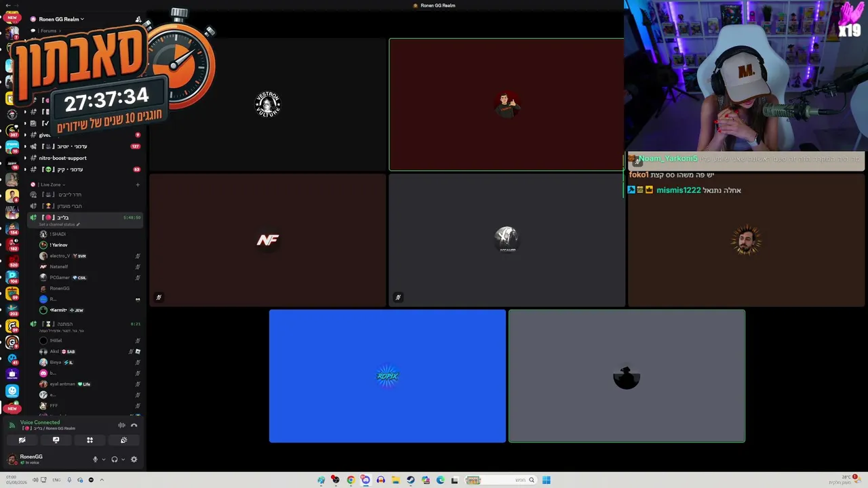Show hidden system tray icons
The height and width of the screenshot is (488, 868).
click(102, 480)
